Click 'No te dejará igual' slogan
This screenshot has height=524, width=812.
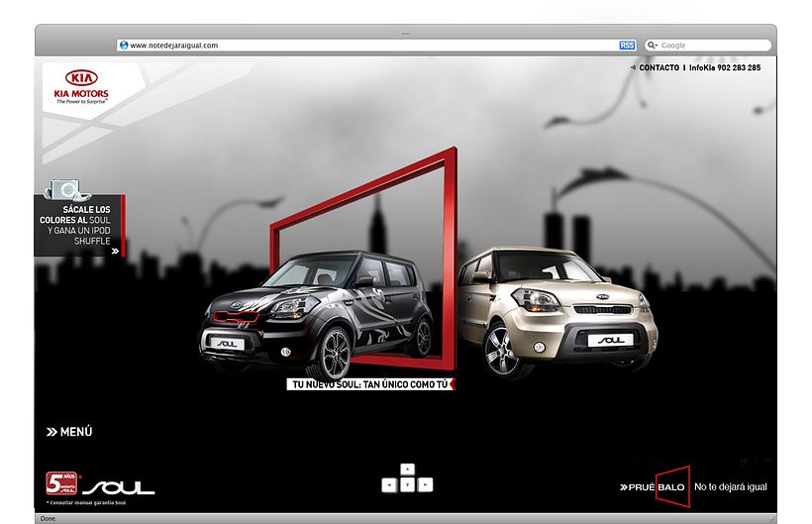click(x=730, y=486)
